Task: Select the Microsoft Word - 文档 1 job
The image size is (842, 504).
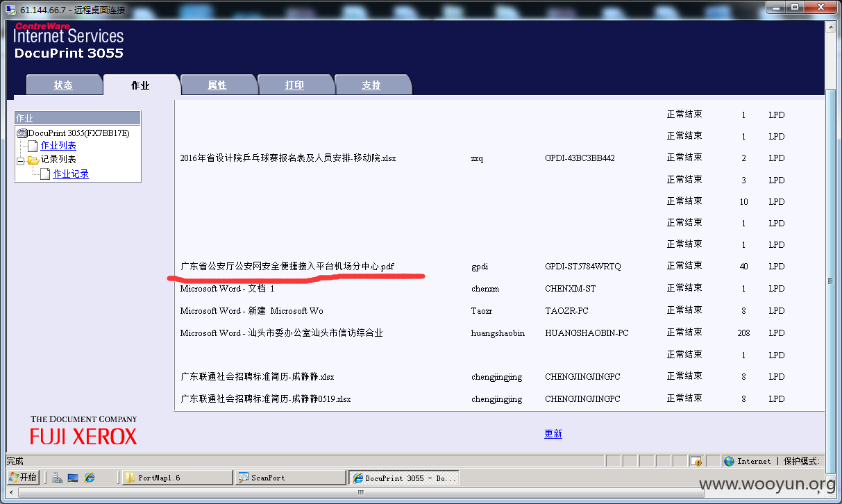Action: pos(227,288)
